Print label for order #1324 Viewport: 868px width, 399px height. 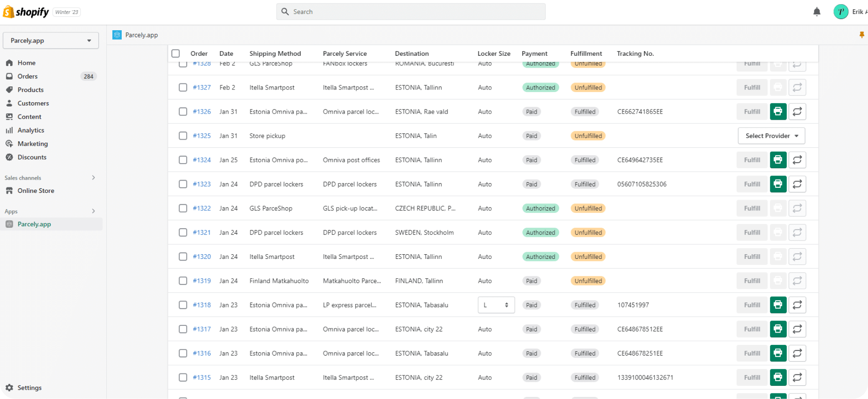pos(778,160)
